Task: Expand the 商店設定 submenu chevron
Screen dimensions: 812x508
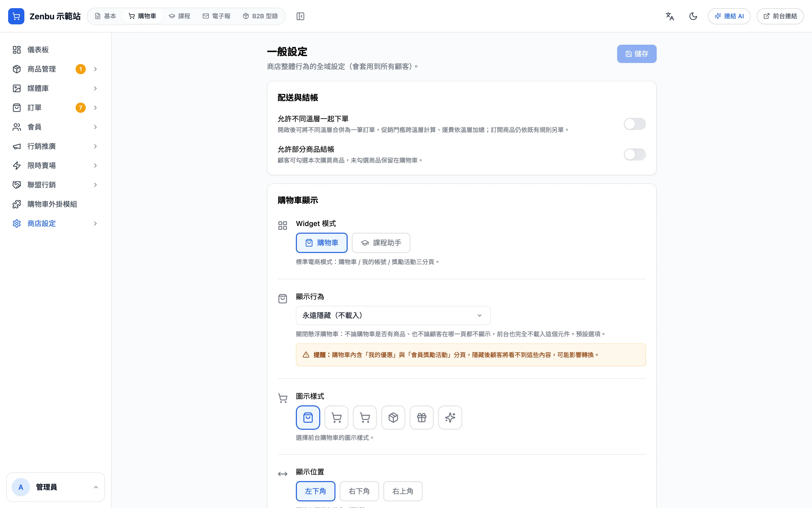Action: 95,224
